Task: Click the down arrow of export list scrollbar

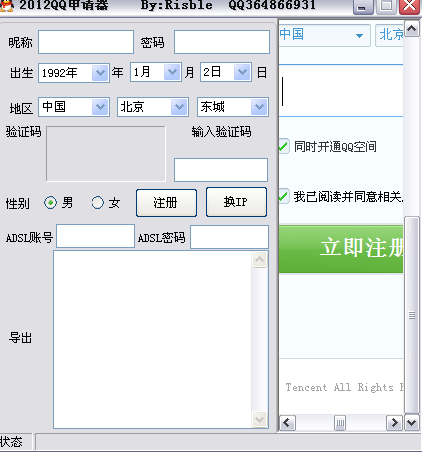Action: point(259,419)
